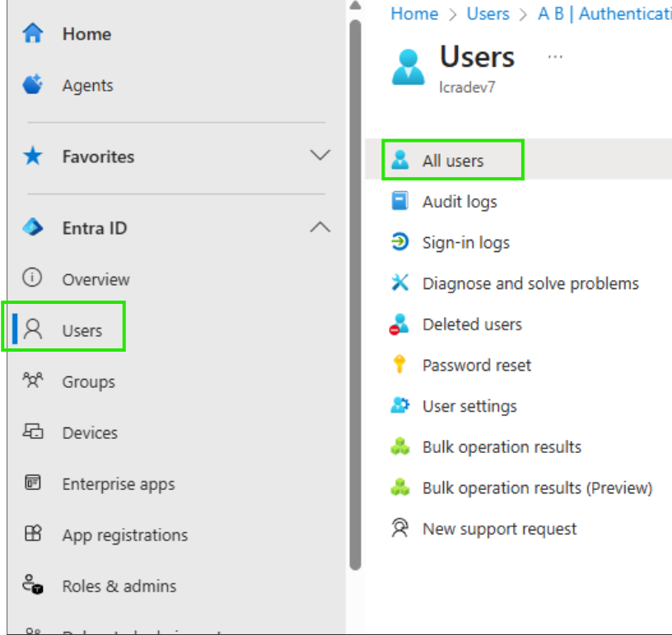Click the Bulk operation results cubes icon
The width and height of the screenshot is (672, 635).
coord(400,446)
